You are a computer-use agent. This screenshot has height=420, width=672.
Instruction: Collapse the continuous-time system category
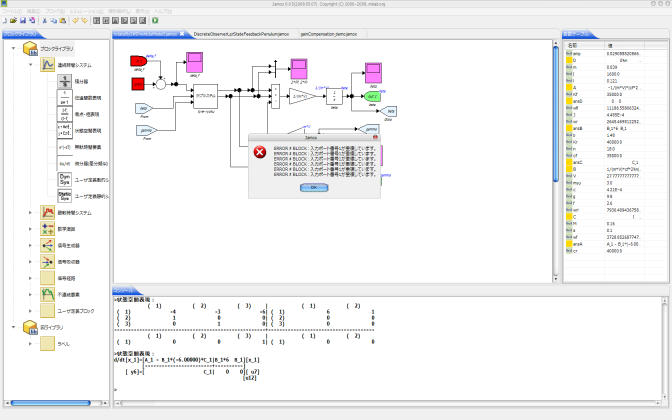[29, 64]
